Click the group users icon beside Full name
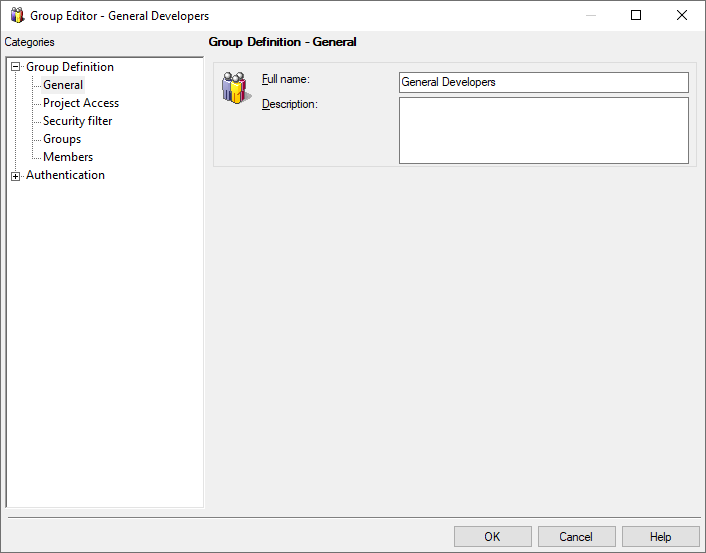This screenshot has width=706, height=553. point(233,88)
